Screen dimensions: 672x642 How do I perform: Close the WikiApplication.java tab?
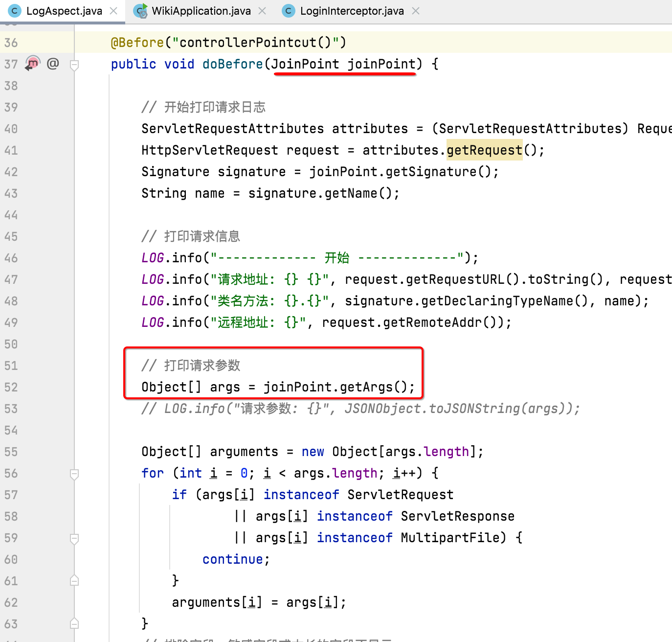coord(262,11)
